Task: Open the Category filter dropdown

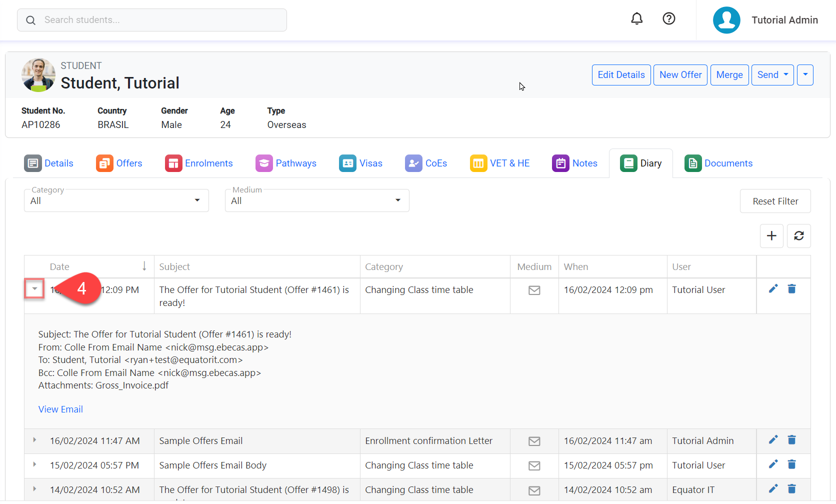Action: [x=116, y=200]
